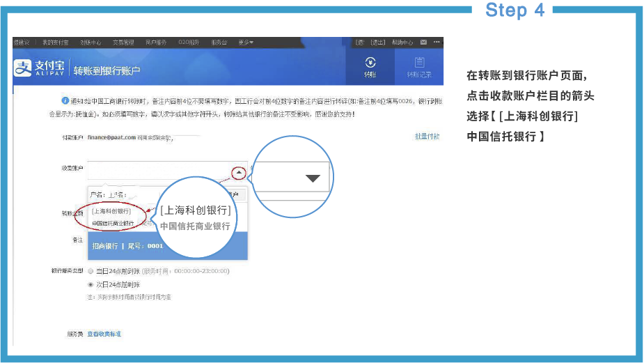Image resolution: width=644 pixels, height=363 pixels.
Task: Open 帮助中心 help center link
Action: pyautogui.click(x=402, y=43)
